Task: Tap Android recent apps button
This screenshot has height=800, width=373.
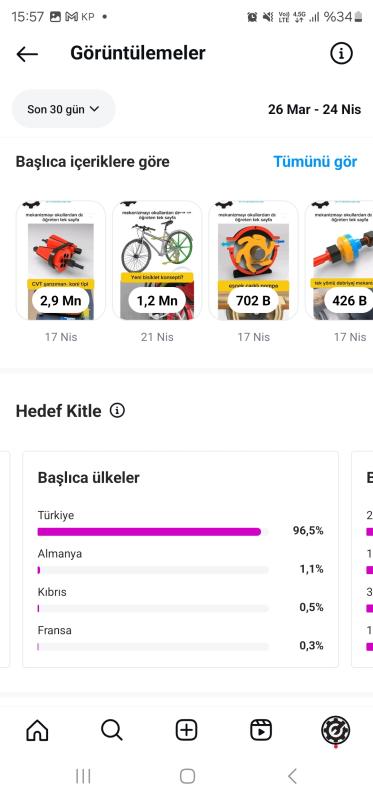Action: point(83,776)
